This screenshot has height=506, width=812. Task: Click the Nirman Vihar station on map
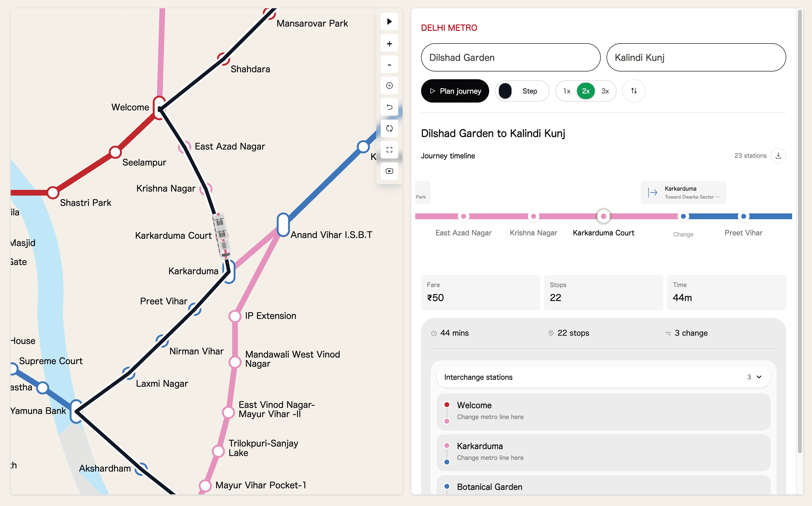(162, 341)
